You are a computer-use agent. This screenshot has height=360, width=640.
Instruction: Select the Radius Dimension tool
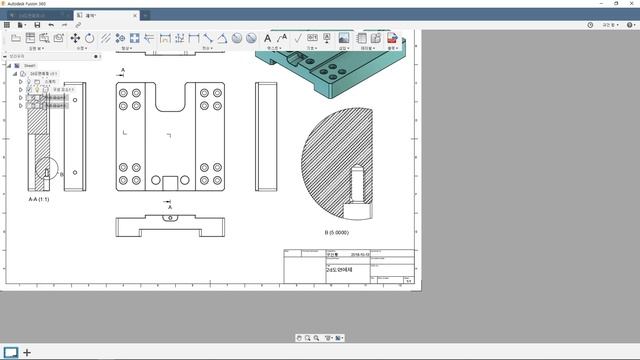point(237,38)
